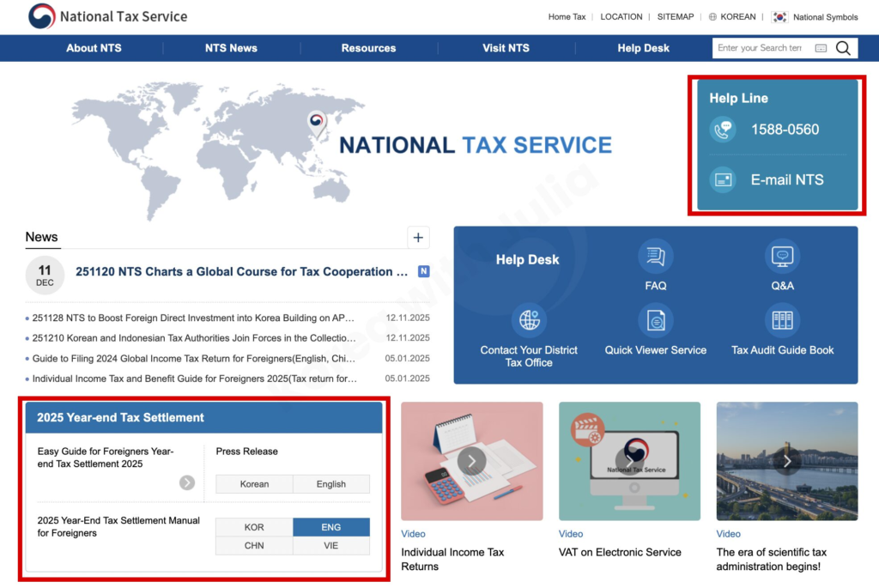Click the LOCATION link
Screen dimensions: 879x588
tap(621, 17)
